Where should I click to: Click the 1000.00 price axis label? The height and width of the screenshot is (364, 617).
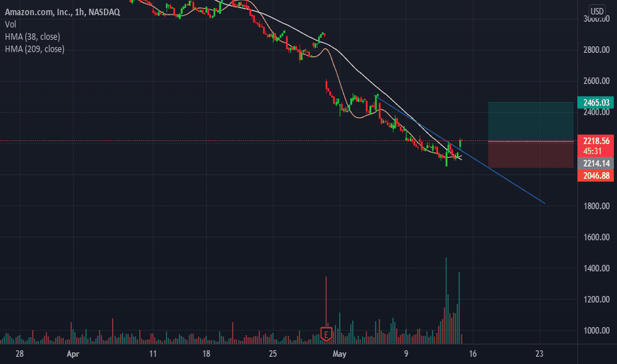pyautogui.click(x=596, y=330)
